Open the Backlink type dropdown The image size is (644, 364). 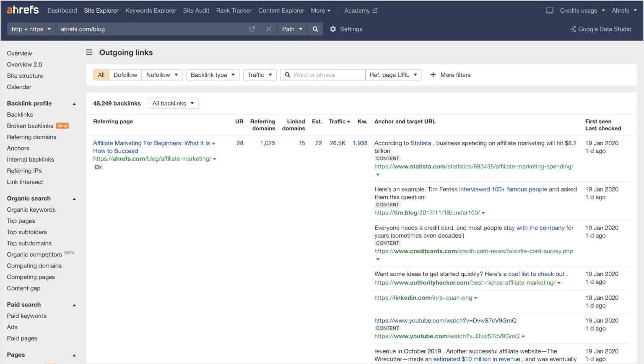pyautogui.click(x=213, y=75)
